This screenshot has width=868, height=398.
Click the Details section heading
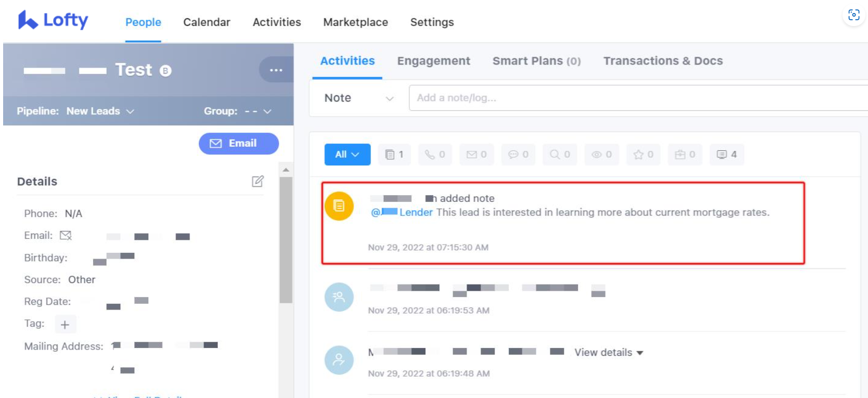[x=37, y=182]
